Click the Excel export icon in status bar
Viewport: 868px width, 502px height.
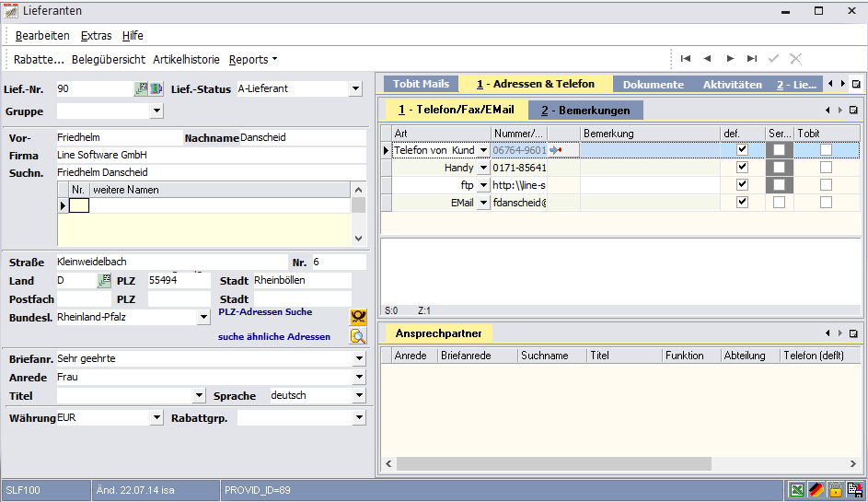coord(796,490)
